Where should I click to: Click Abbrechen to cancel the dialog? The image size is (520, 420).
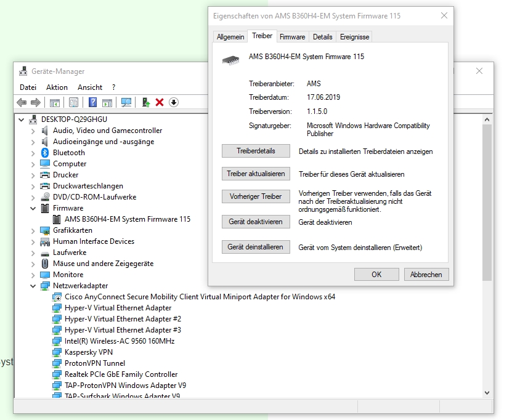tap(426, 275)
